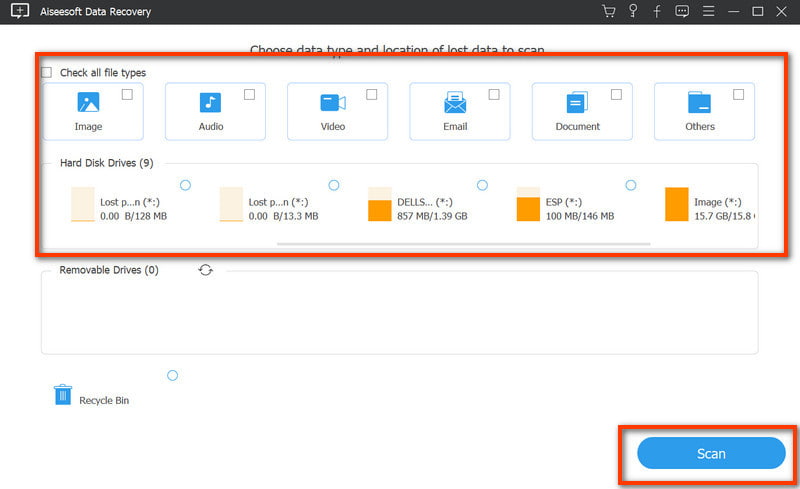
Task: Select the 13.3 MB Lost partition radio button
Action: pyautogui.click(x=334, y=185)
